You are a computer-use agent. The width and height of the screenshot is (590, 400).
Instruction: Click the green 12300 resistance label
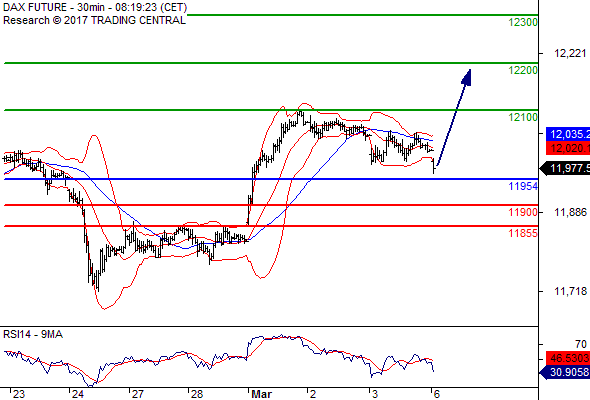point(523,22)
